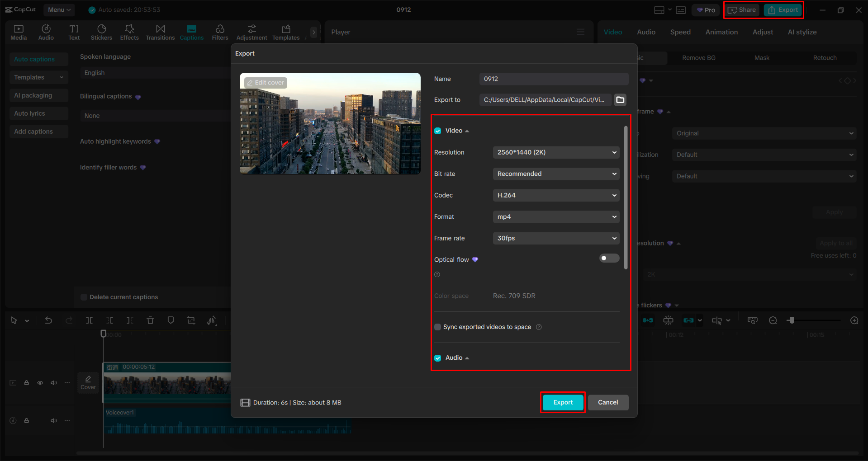Select the Mirror flip icon
The width and height of the screenshot is (868, 461).
click(x=212, y=320)
